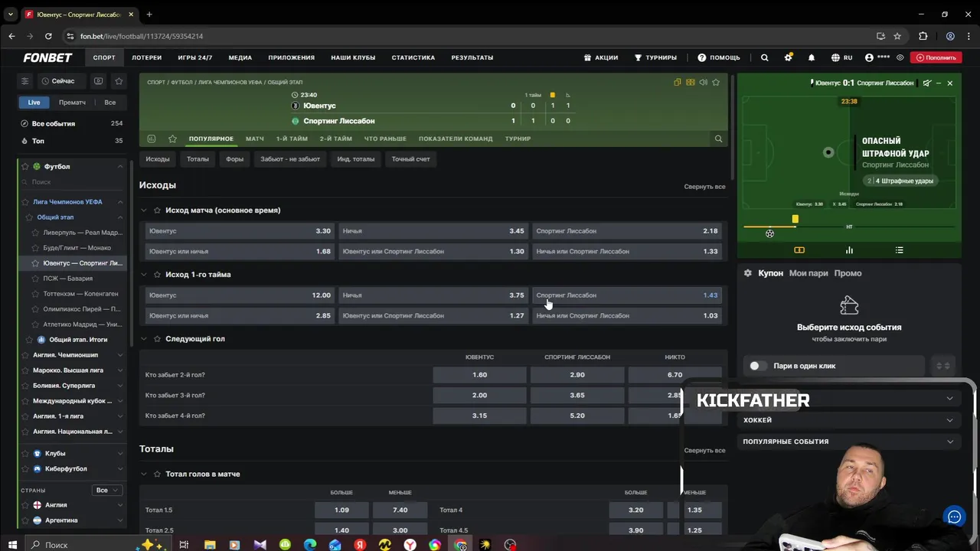This screenshot has height=551, width=980.
Task: Open the site search magnifier icon
Action: click(x=764, y=57)
